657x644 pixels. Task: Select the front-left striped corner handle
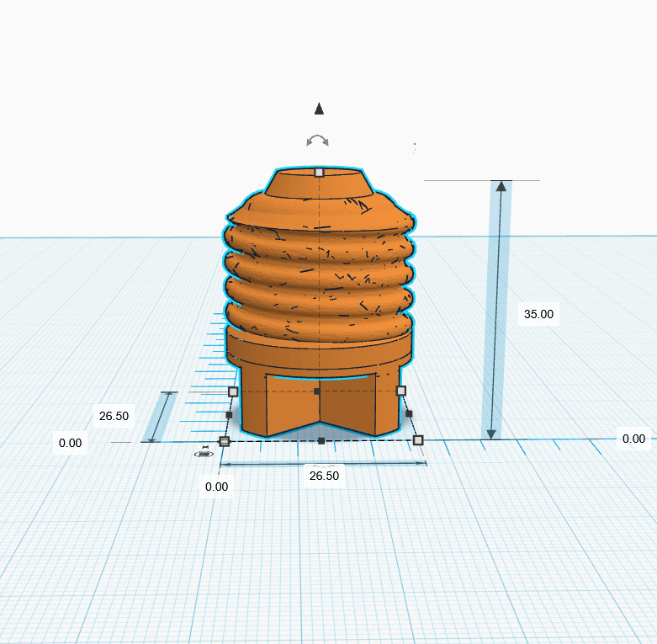click(225, 441)
